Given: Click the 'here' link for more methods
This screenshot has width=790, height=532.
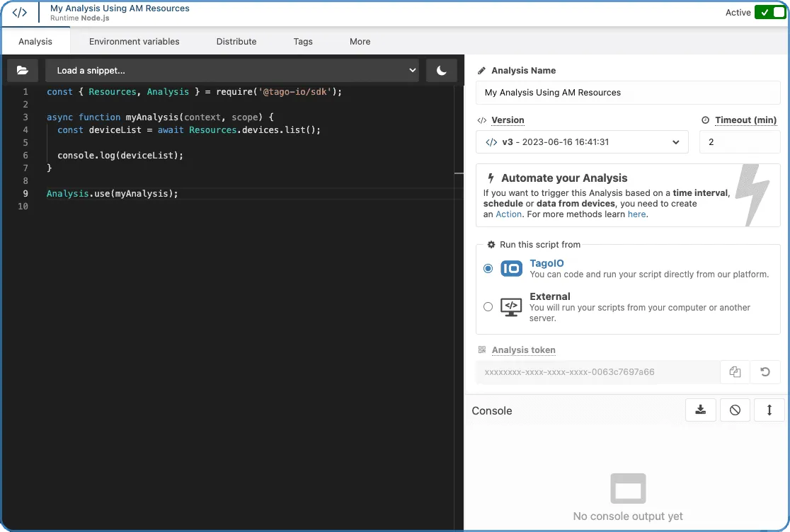Looking at the screenshot, I should click(x=636, y=214).
